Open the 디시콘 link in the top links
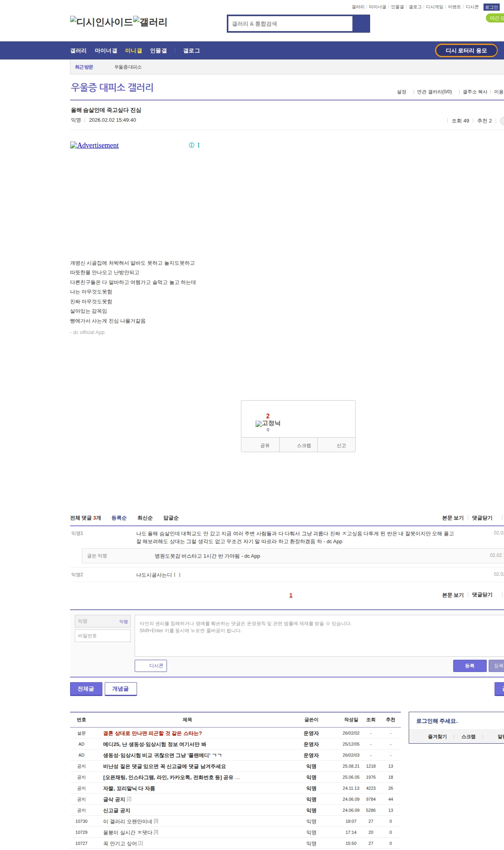This screenshot has height=850, width=504. click(472, 7)
